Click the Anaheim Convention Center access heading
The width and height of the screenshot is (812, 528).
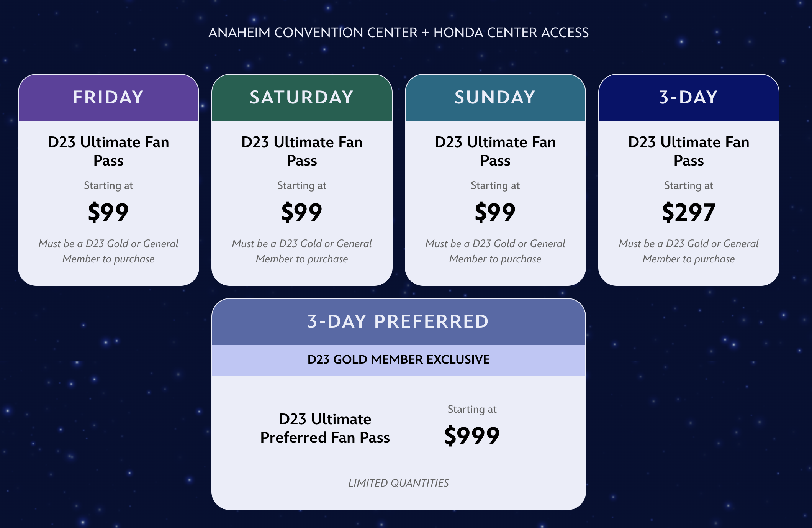click(x=398, y=33)
